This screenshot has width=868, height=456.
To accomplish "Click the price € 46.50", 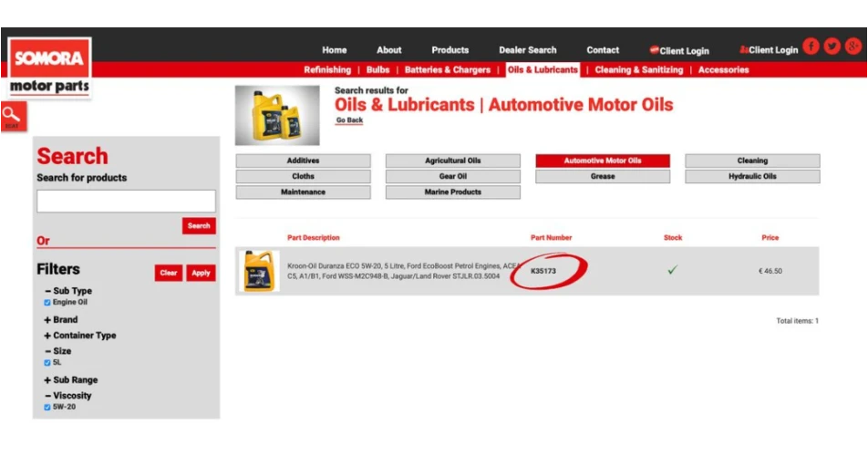I will [770, 271].
